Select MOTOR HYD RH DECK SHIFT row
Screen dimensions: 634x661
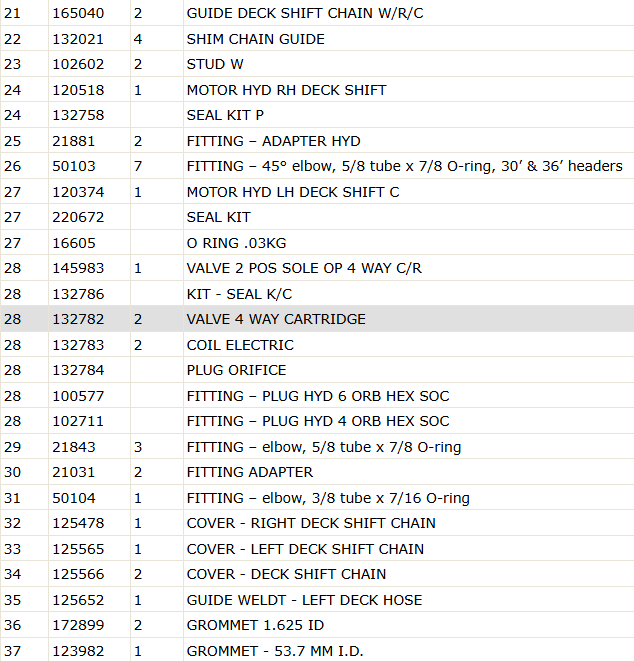[317, 90]
